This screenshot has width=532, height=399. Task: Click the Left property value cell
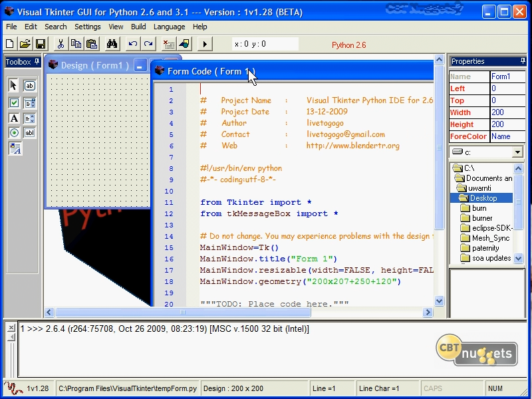click(508, 88)
